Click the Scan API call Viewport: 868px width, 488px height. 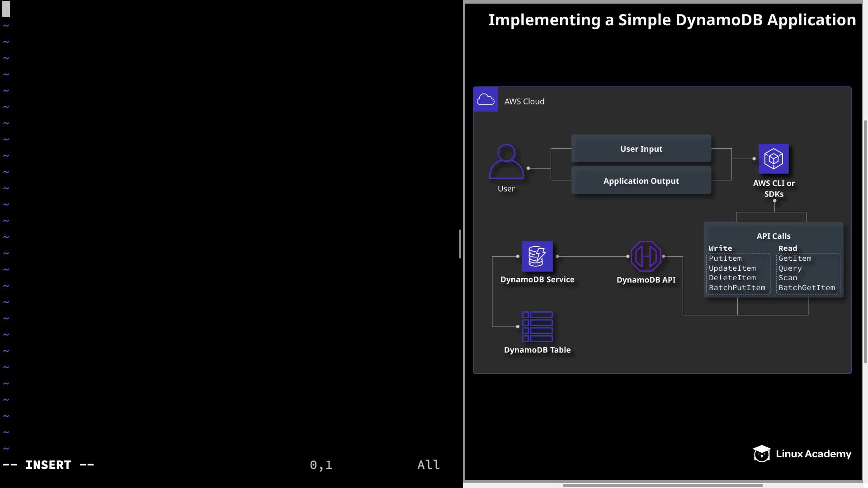[x=788, y=278]
